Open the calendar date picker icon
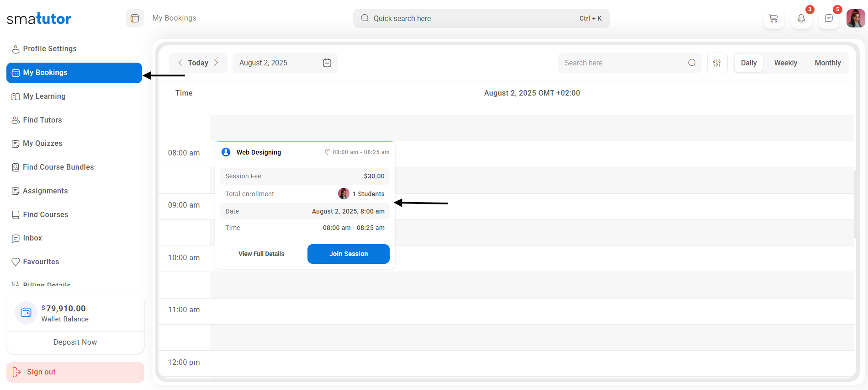This screenshot has width=868, height=390. point(327,63)
